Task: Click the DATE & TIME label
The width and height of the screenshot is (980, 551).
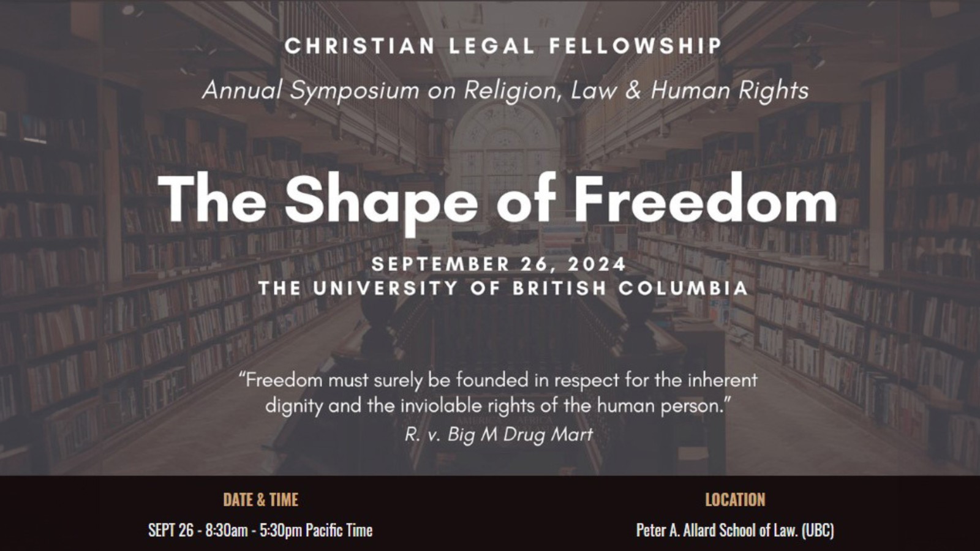Action: 261,500
